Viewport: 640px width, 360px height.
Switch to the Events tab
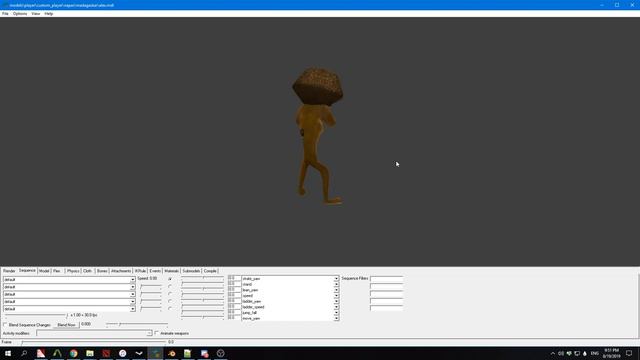[155, 271]
